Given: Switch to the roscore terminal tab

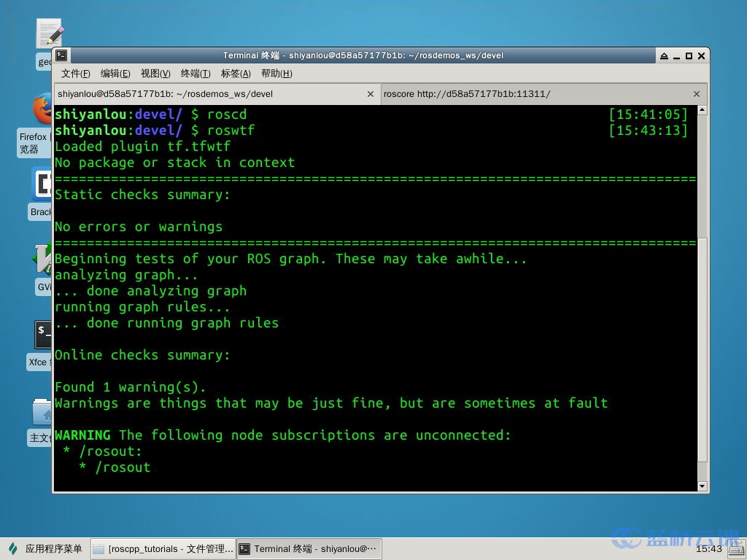Looking at the screenshot, I should point(543,94).
